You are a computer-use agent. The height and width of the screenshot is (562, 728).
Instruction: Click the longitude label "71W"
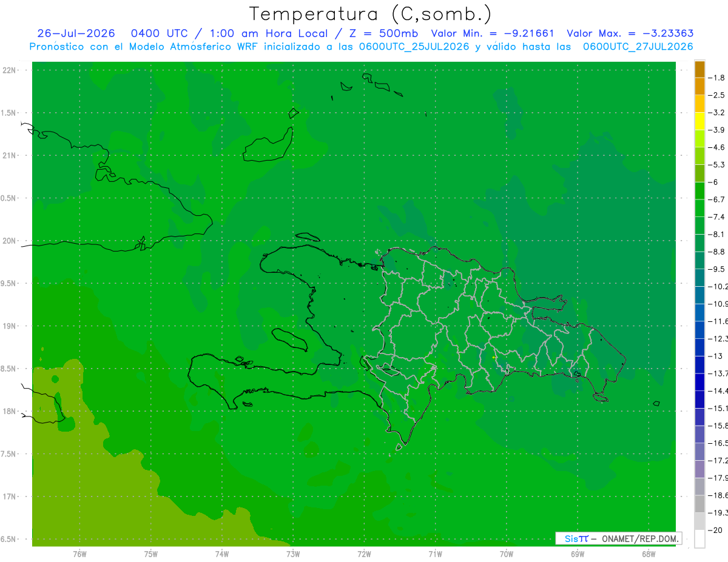pos(435,554)
